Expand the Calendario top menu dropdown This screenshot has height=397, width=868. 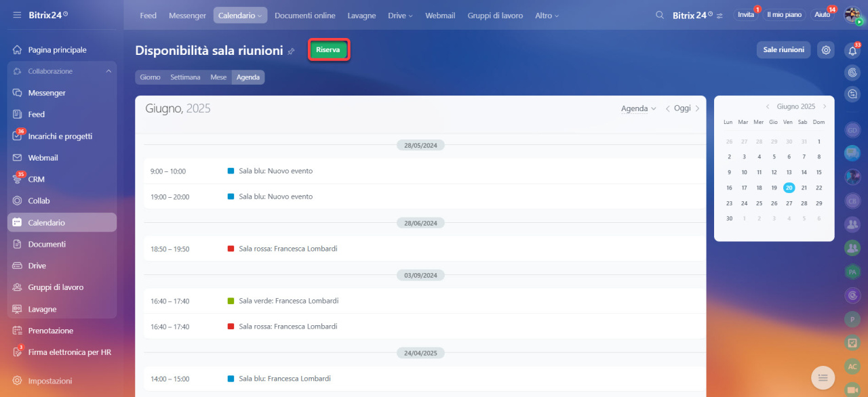[x=240, y=15]
